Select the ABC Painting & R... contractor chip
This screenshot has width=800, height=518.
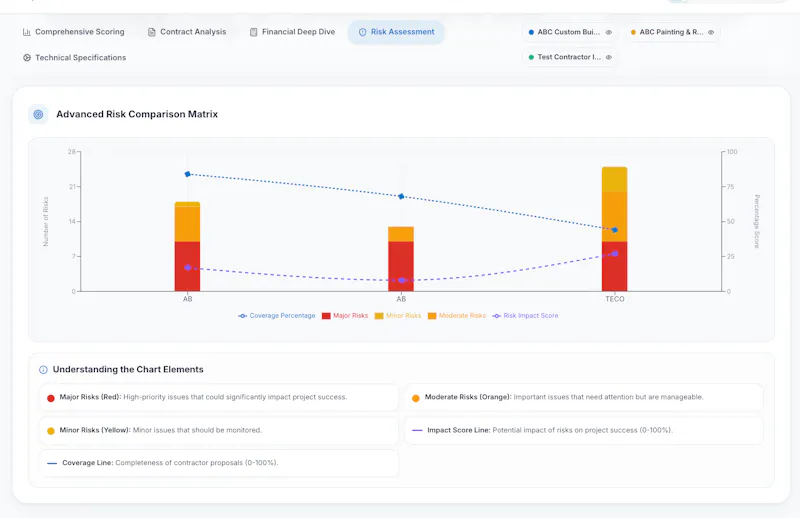coord(672,32)
